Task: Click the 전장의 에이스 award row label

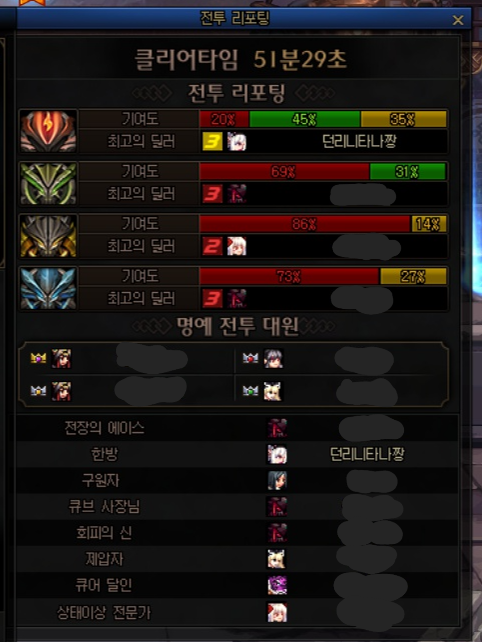Action: (x=104, y=428)
